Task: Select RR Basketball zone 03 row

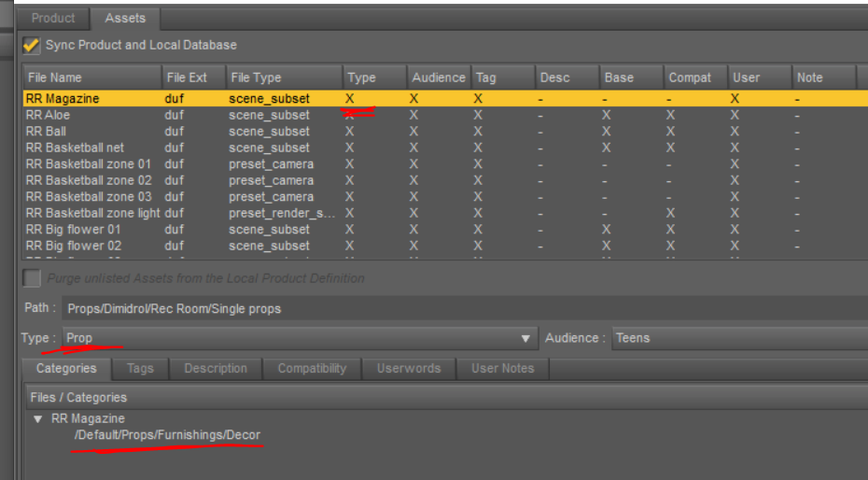Action: pos(445,196)
